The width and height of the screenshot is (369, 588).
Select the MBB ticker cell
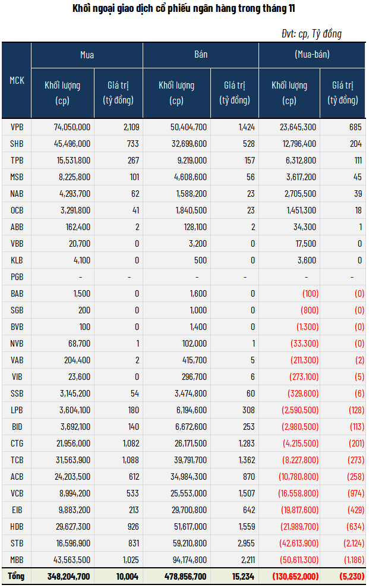click(17, 559)
